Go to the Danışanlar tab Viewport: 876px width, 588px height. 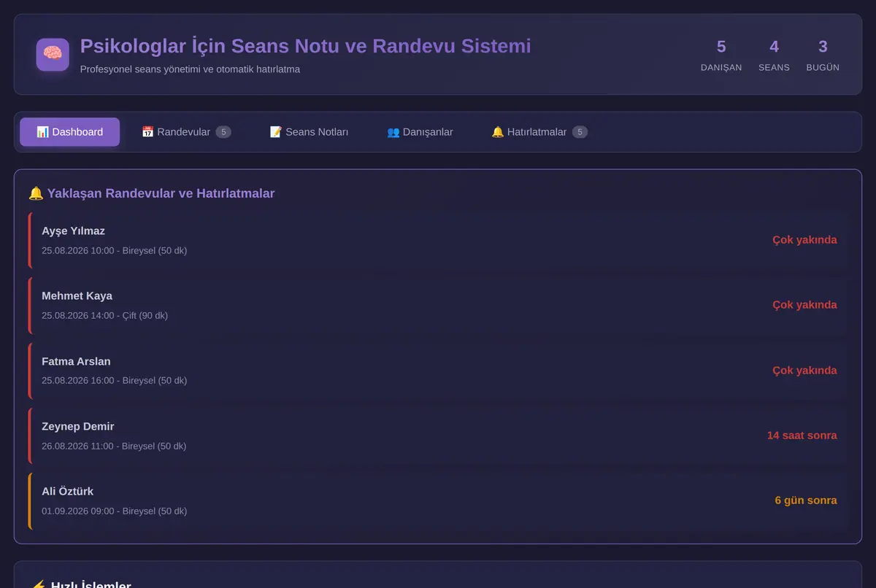click(420, 132)
